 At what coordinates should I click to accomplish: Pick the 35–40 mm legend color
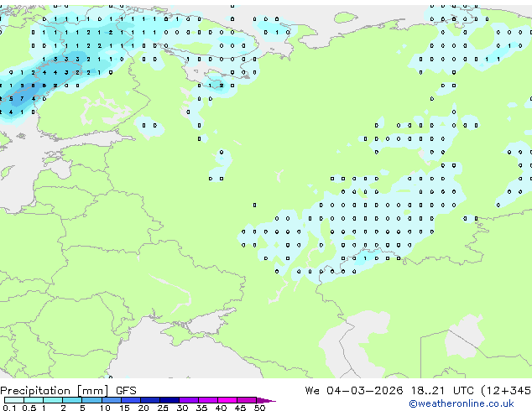pos(207,400)
